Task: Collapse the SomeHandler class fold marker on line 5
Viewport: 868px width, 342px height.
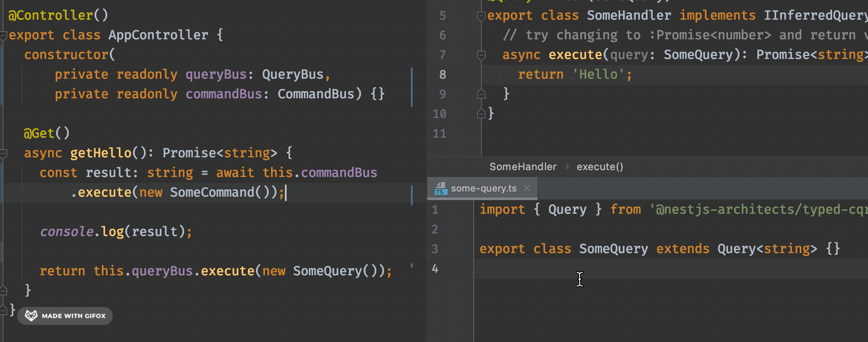Action: pyautogui.click(x=481, y=16)
